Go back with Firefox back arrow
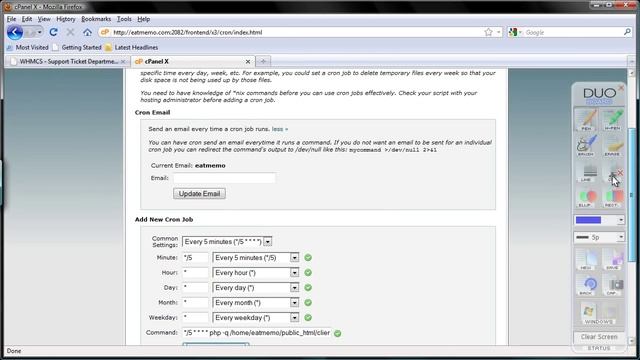This screenshot has width=640, height=360. pyautogui.click(x=15, y=32)
